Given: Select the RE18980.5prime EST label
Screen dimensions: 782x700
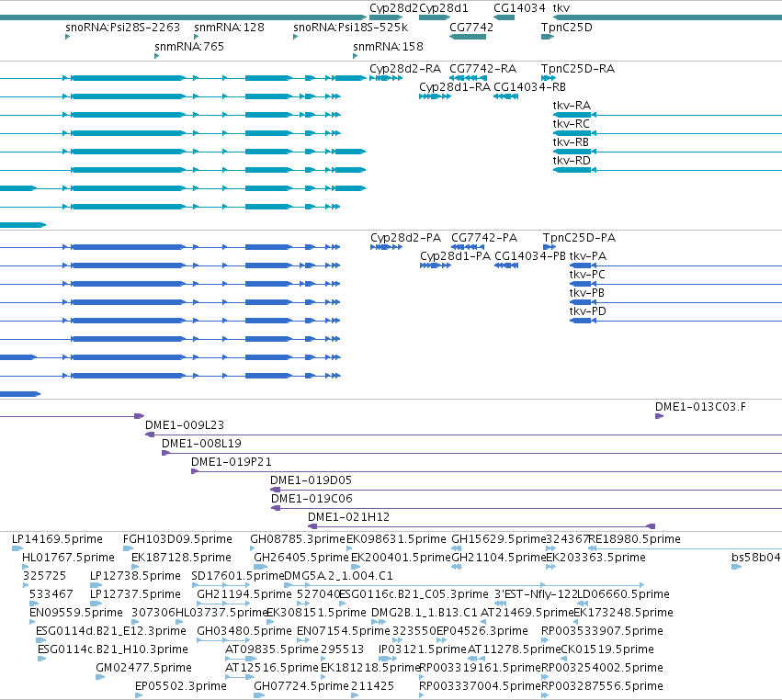Looking at the screenshot, I should click(x=634, y=539).
